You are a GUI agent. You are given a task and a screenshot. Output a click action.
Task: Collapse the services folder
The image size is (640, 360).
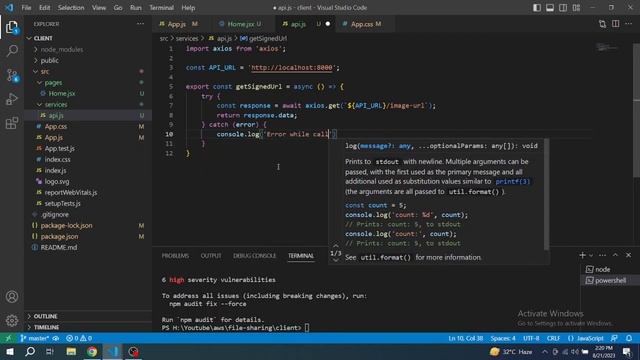[x=88, y=104]
